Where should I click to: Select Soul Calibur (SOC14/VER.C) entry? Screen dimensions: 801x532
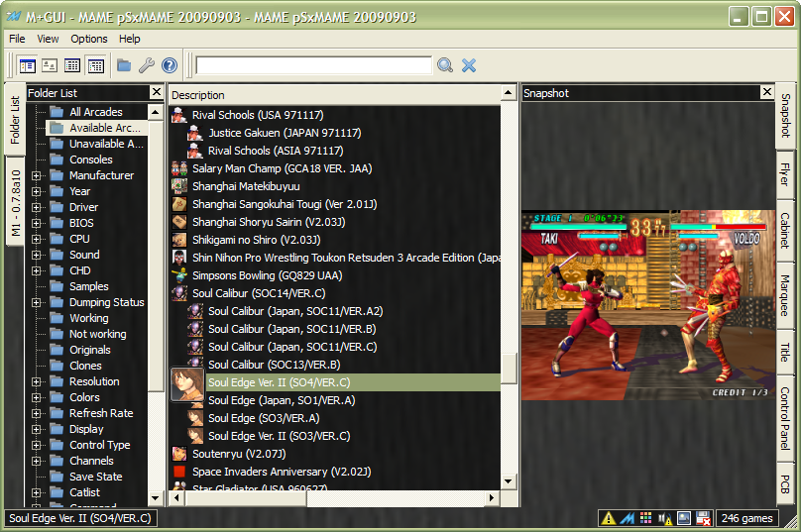pos(259,293)
